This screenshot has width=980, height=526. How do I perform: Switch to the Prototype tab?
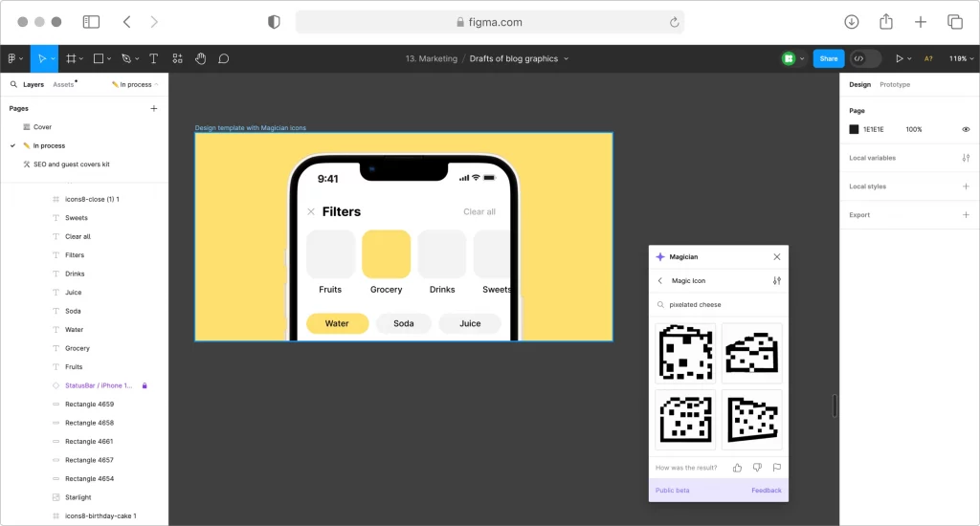[895, 84]
